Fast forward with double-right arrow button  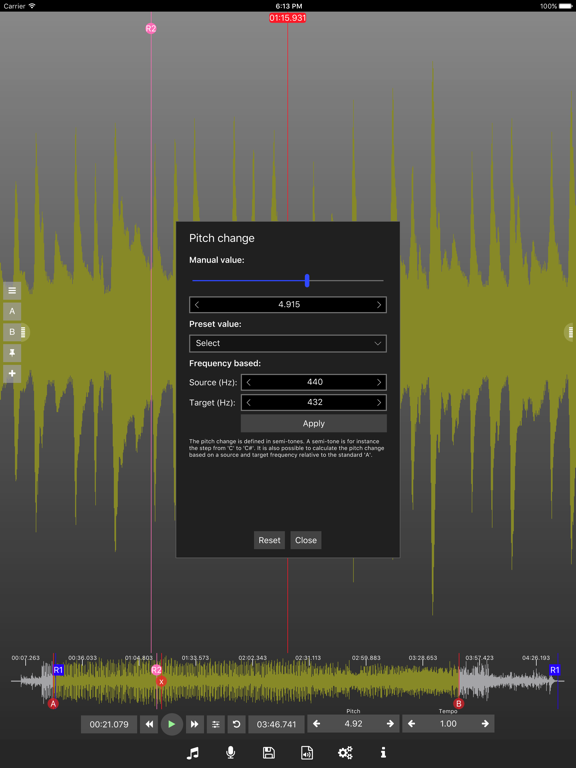click(x=194, y=724)
